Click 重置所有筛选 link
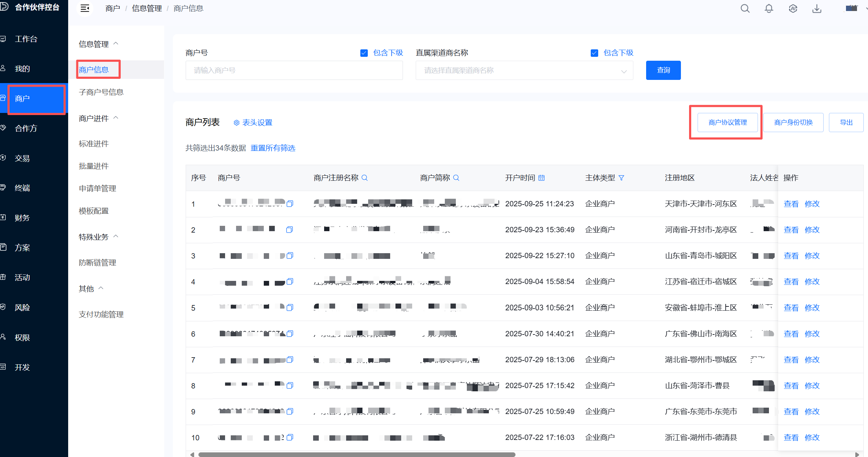 pyautogui.click(x=273, y=148)
